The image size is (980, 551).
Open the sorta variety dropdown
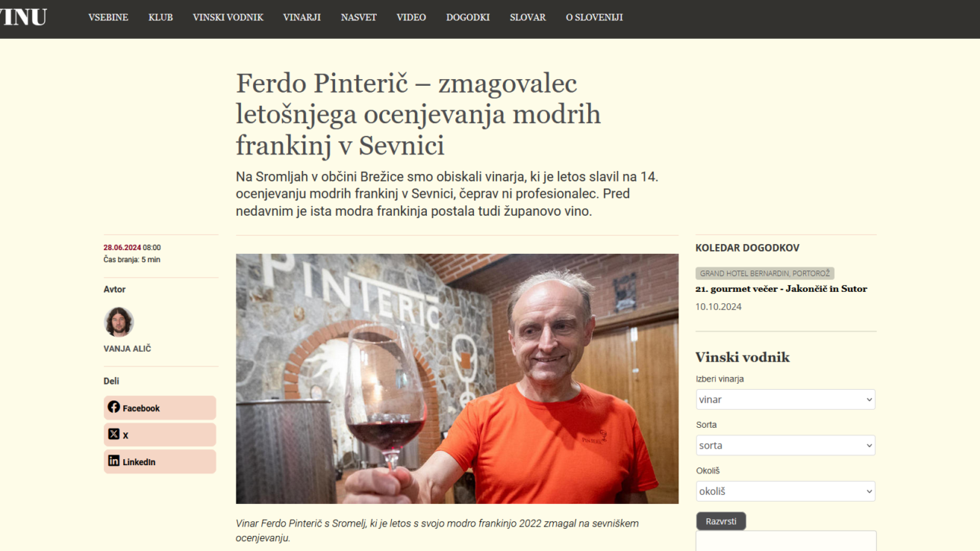[786, 445]
